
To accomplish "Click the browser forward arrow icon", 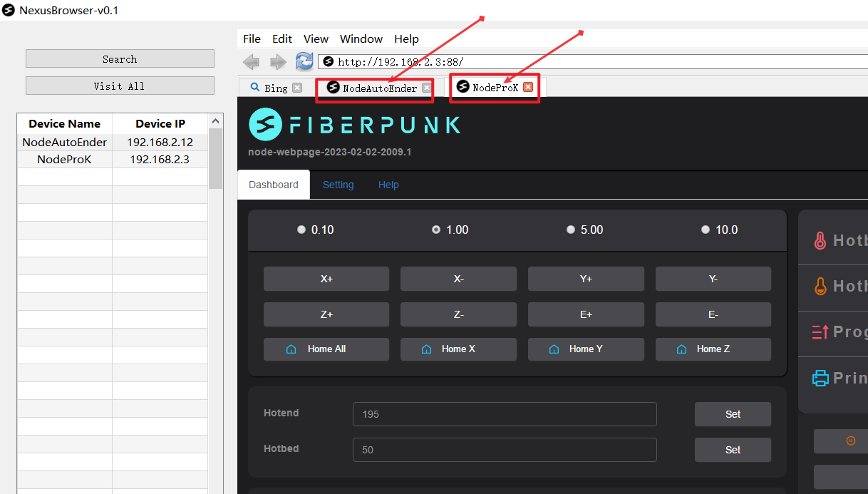I will 277,62.
